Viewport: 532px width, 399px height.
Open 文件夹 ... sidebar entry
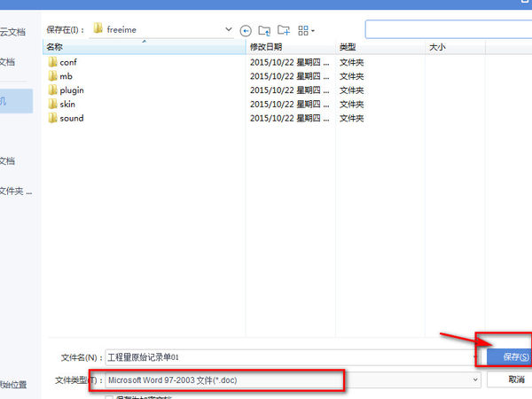(16, 192)
